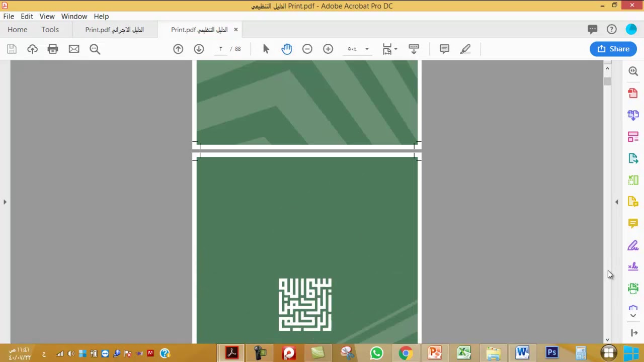This screenshot has width=644, height=362.
Task: Add a sticky note comment
Action: click(444, 49)
